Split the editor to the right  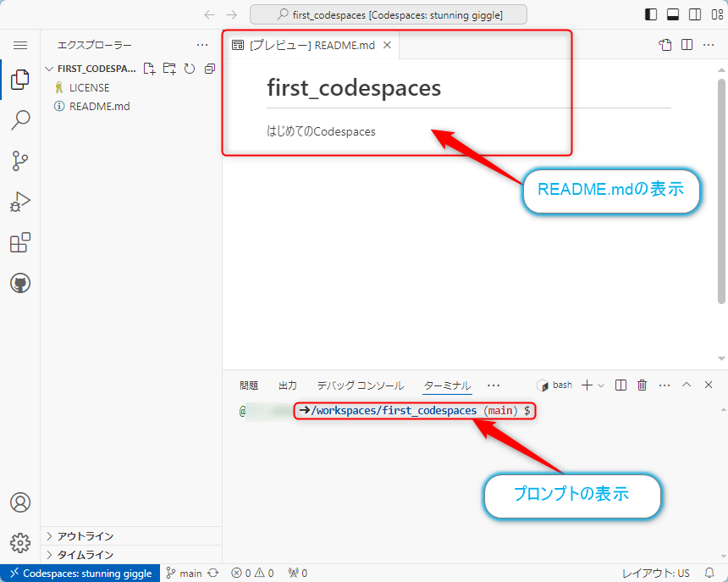coord(687,45)
